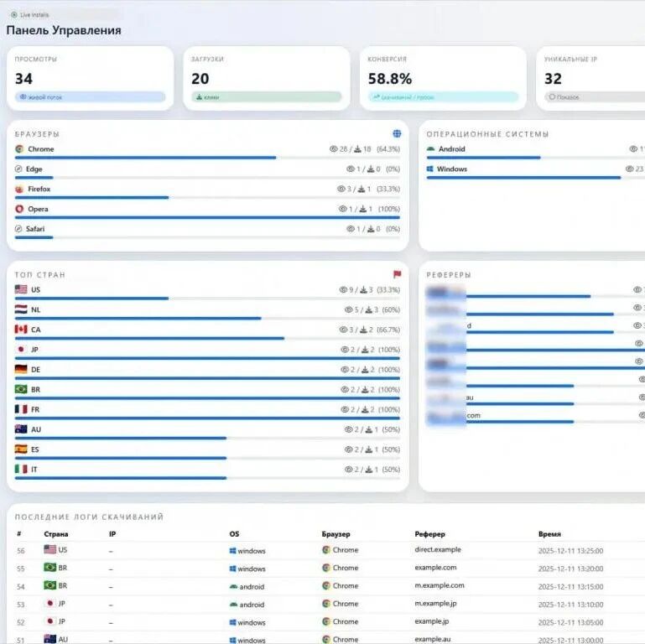This screenshot has height=644, width=645.
Task: Click the OS column header
Action: click(234, 534)
